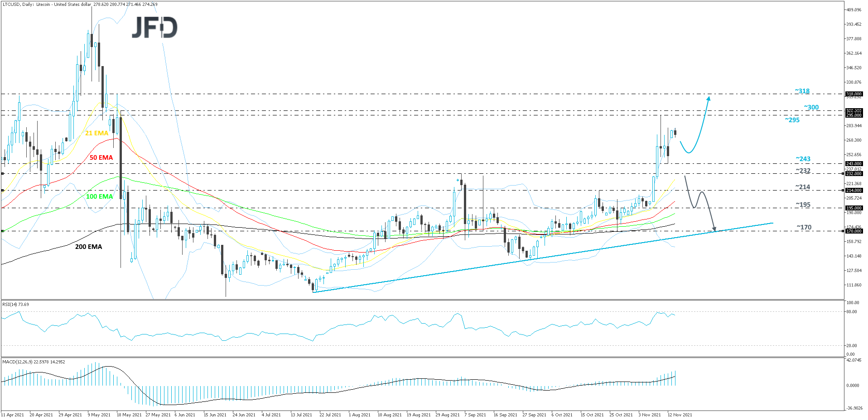The height and width of the screenshot is (420, 868).
Task: Click the MACD(12,26,9) indicator label
Action: 34,362
